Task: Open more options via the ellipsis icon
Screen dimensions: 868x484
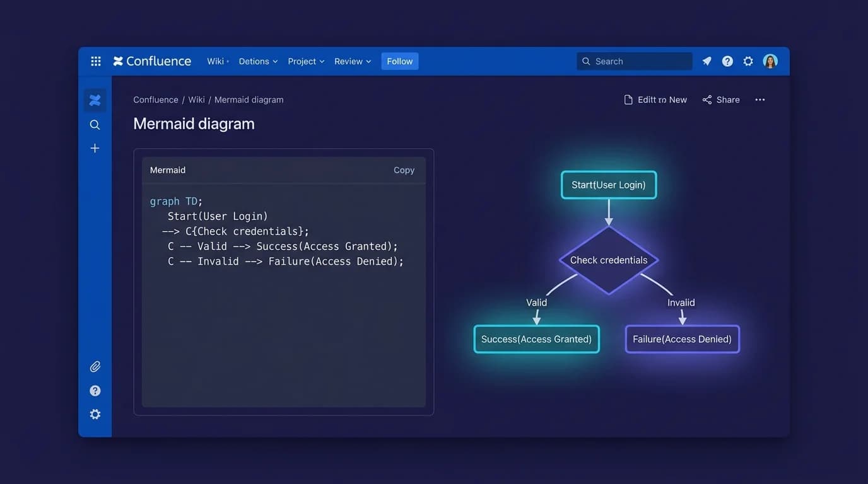Action: 759,99
